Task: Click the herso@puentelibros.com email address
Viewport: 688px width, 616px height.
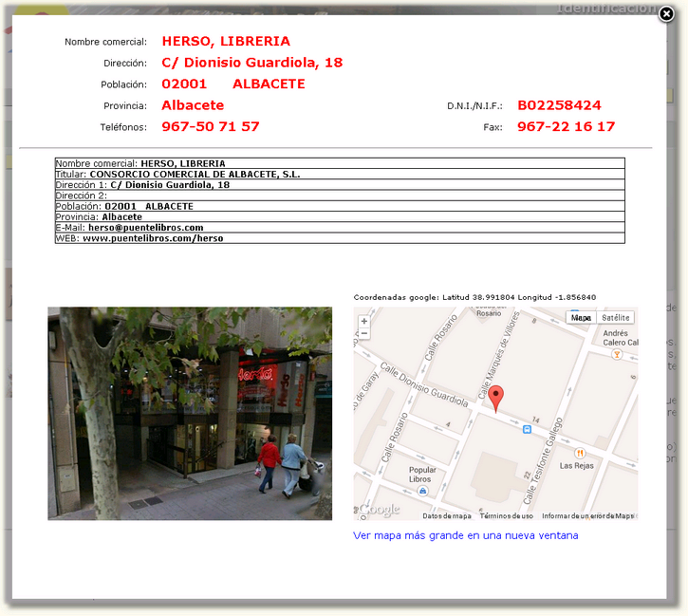Action: [x=145, y=228]
